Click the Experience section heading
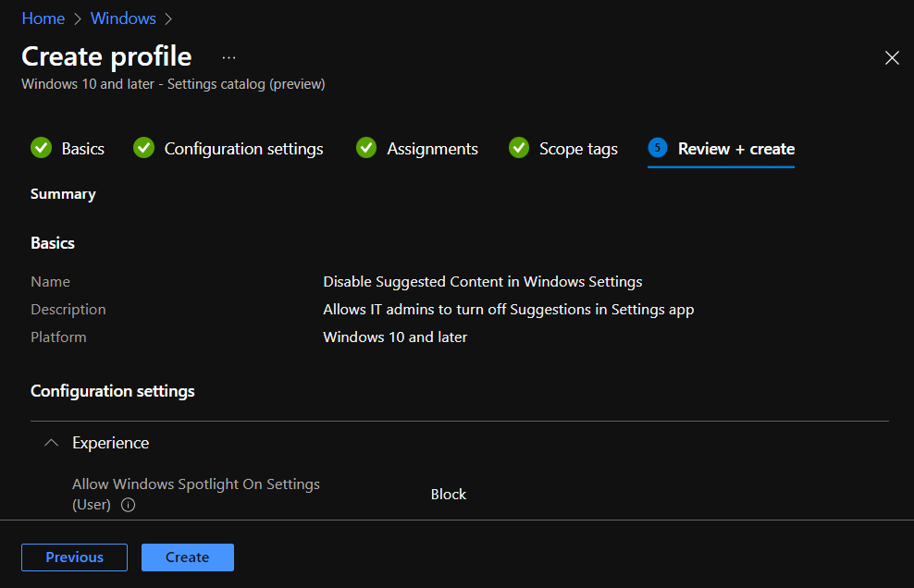 click(x=111, y=443)
